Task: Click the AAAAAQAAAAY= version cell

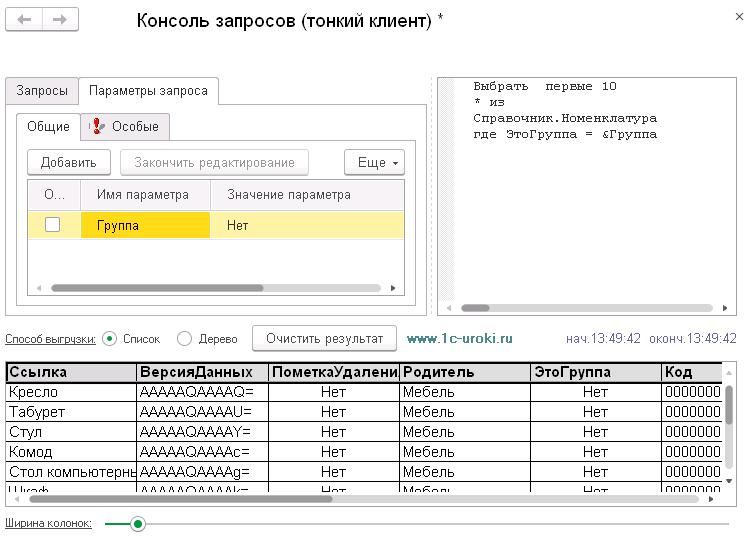Action: click(202, 432)
